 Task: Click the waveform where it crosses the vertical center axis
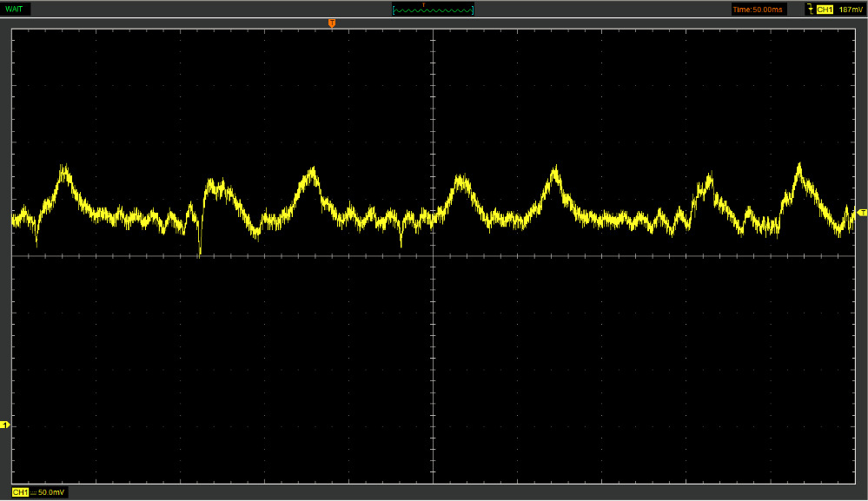(x=433, y=215)
